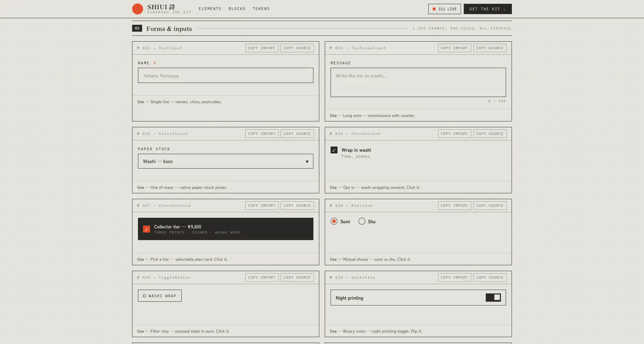Click the 'Night printing' label text
The height and width of the screenshot is (344, 644).
point(350,298)
